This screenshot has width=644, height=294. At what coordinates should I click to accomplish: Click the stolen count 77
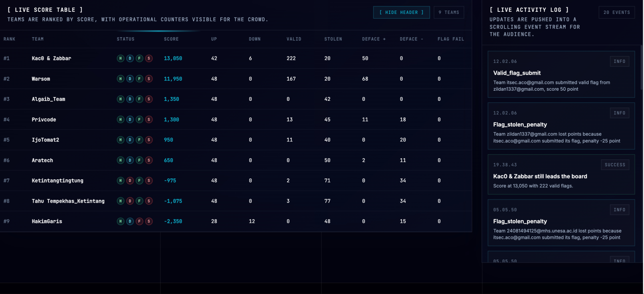pos(327,201)
